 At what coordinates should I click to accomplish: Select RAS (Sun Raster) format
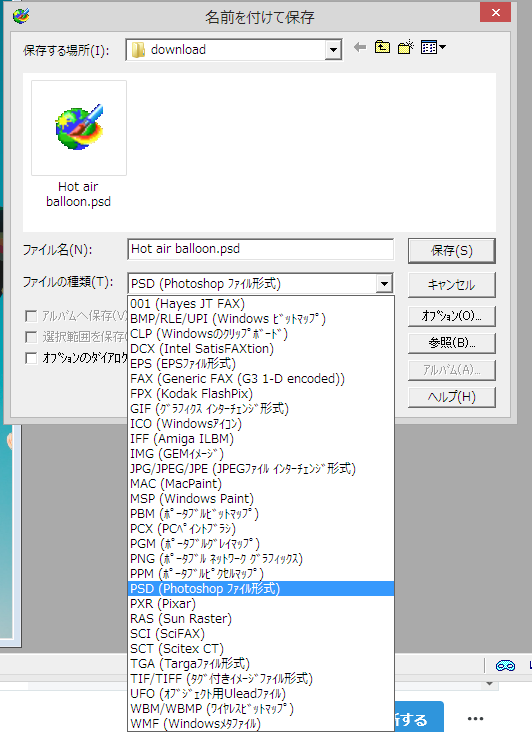261,619
